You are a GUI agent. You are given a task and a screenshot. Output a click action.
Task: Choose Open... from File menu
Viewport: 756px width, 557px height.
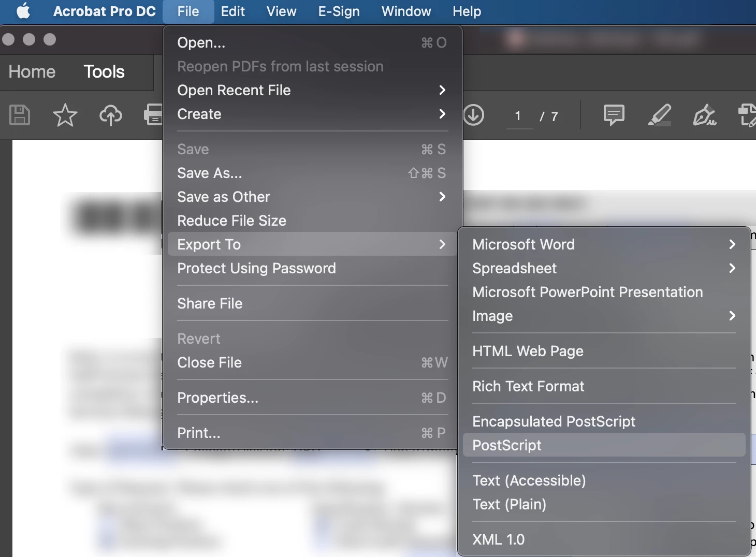click(312, 42)
